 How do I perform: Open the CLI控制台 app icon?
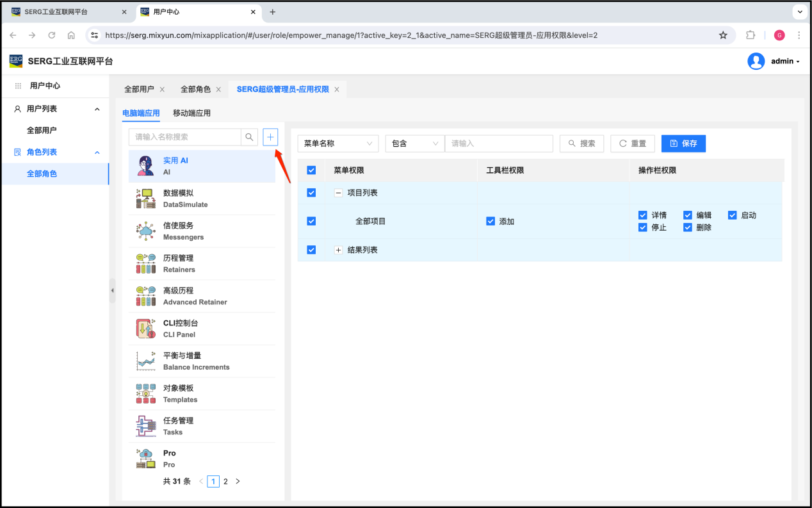point(145,329)
